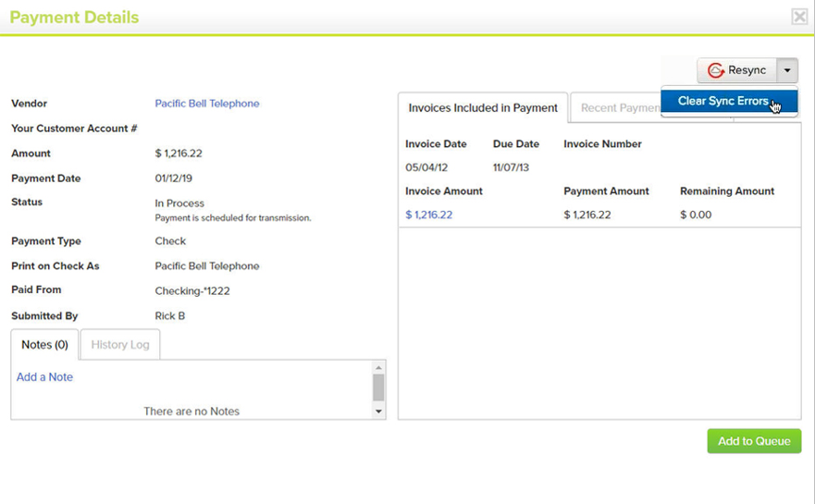Click the Your Customer Account # label
Screen dimensions: 815x504
[74, 129]
